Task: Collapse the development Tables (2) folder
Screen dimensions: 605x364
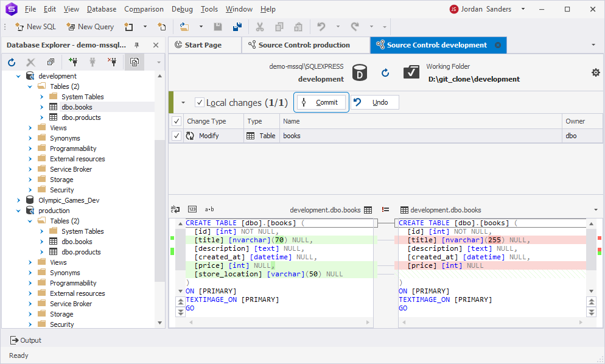Action: coord(30,86)
